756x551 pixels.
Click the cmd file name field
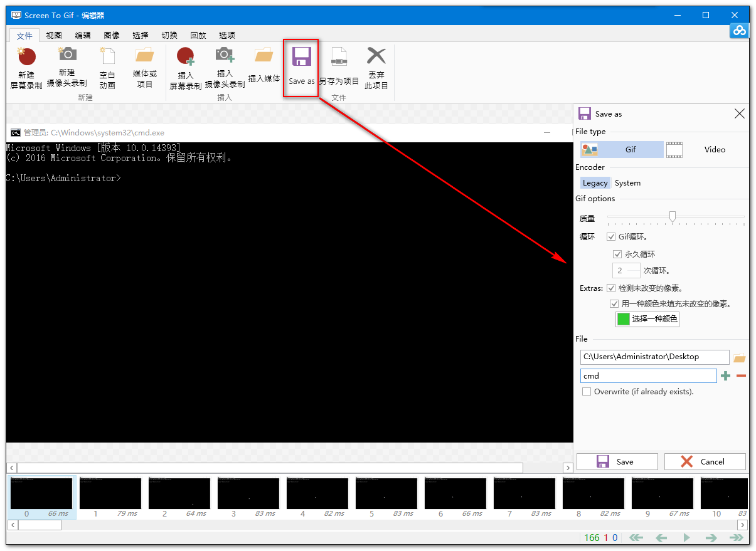coord(649,376)
